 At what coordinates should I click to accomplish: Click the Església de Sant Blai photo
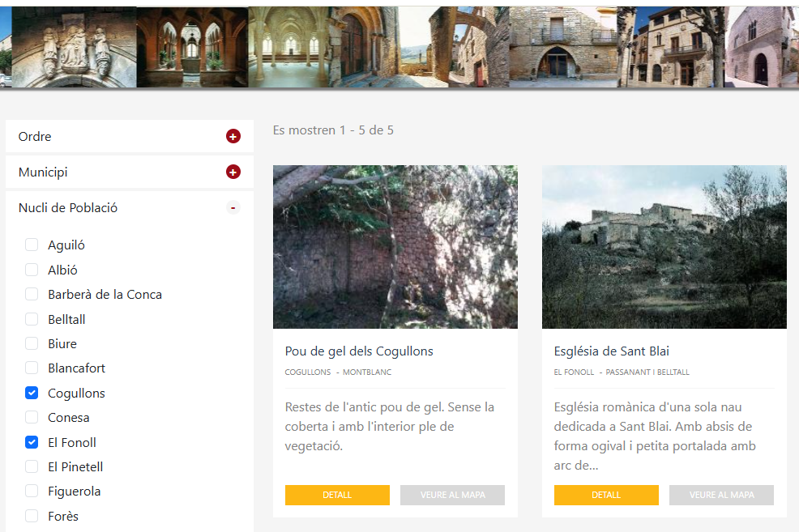pos(664,247)
